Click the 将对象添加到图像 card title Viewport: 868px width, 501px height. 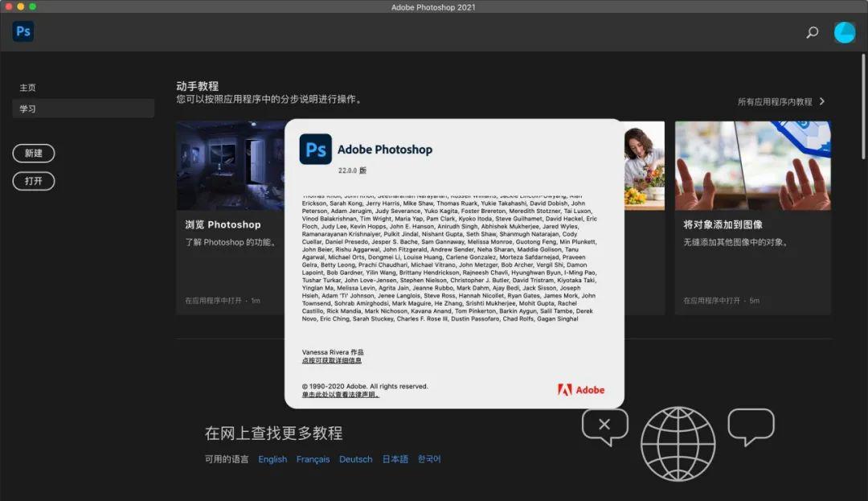pyautogui.click(x=723, y=224)
